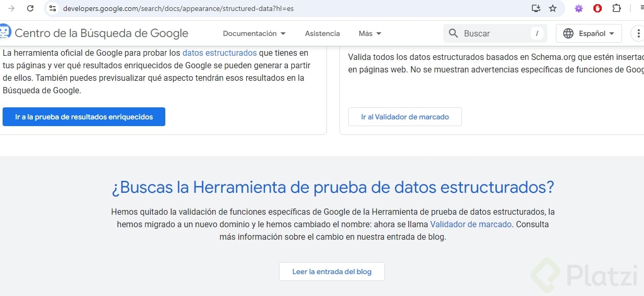Open the red Opera-style extension icon
Viewport: 644px width, 296px height.
(x=598, y=8)
